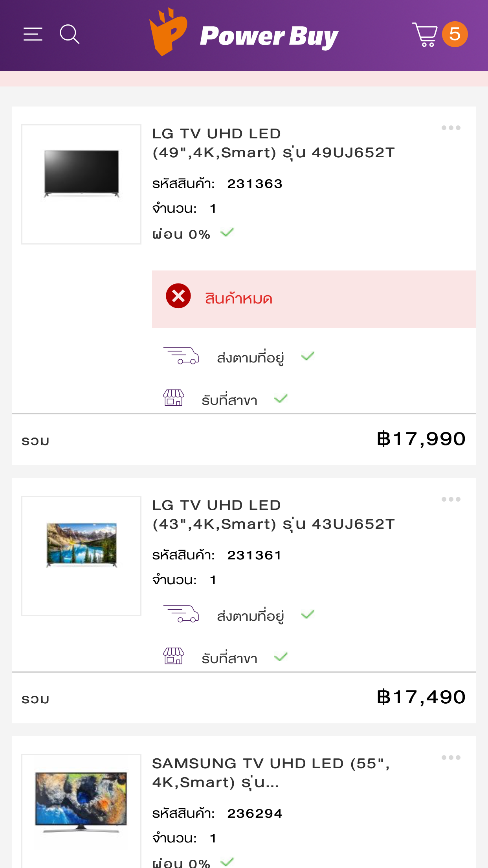This screenshot has width=488, height=868.
Task: Tap the red out-of-stock error icon
Action: [x=178, y=296]
